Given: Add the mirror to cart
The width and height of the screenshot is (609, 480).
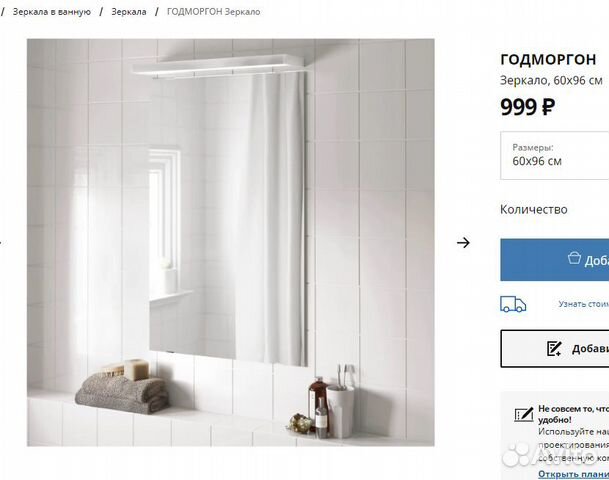Looking at the screenshot, I should pyautogui.click(x=555, y=260).
